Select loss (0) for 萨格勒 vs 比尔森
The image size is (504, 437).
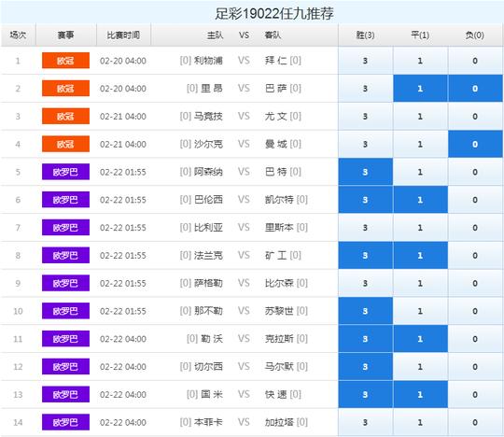click(x=475, y=283)
